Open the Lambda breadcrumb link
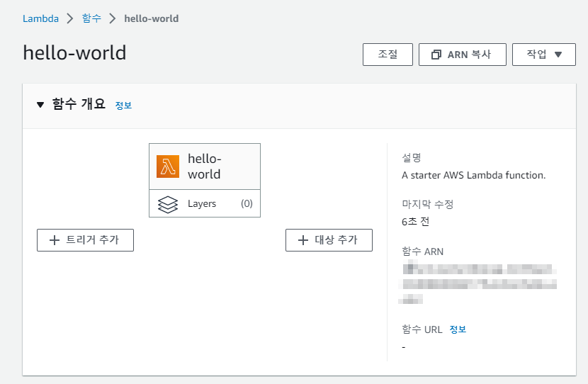 tap(40, 18)
